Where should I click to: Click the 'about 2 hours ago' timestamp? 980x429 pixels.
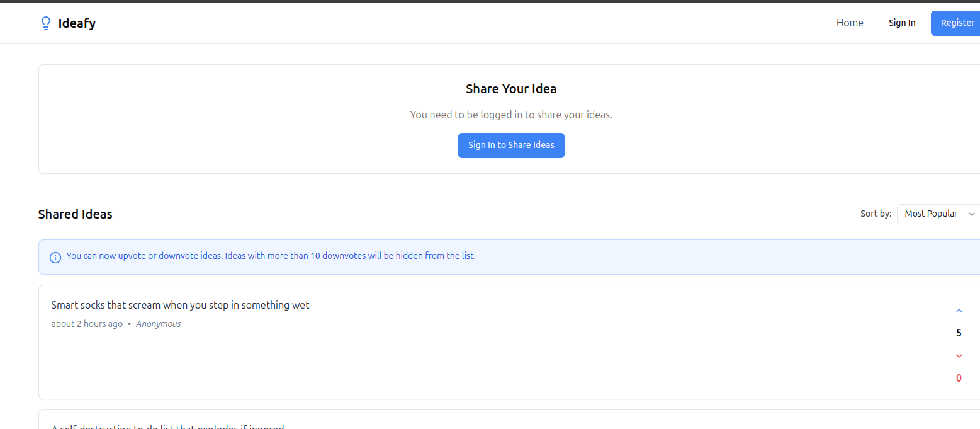coord(87,324)
